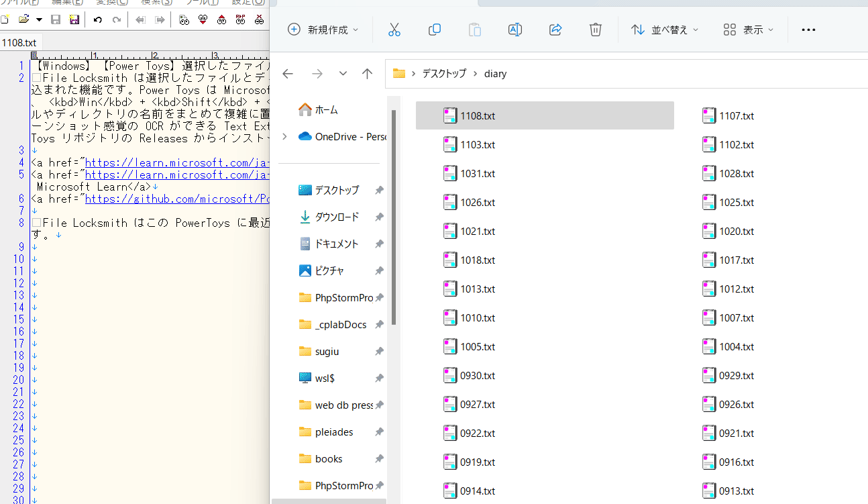The height and width of the screenshot is (504, 868).
Task: Click the Share icon in Explorer toolbar
Action: [555, 30]
